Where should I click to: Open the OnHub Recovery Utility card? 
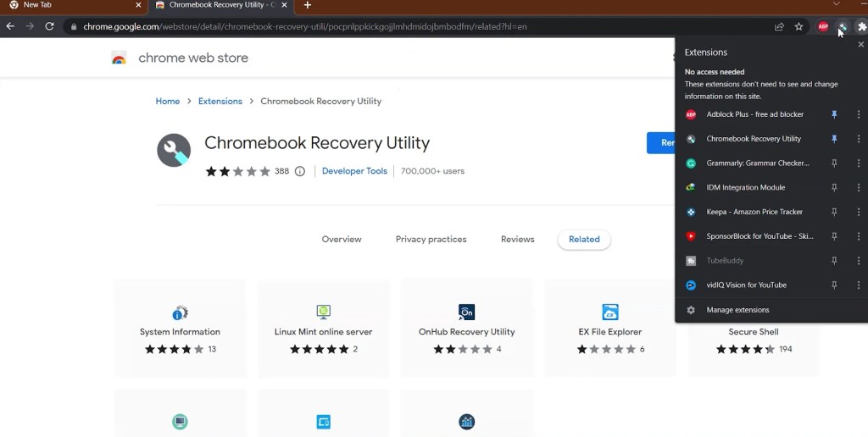[x=467, y=328]
